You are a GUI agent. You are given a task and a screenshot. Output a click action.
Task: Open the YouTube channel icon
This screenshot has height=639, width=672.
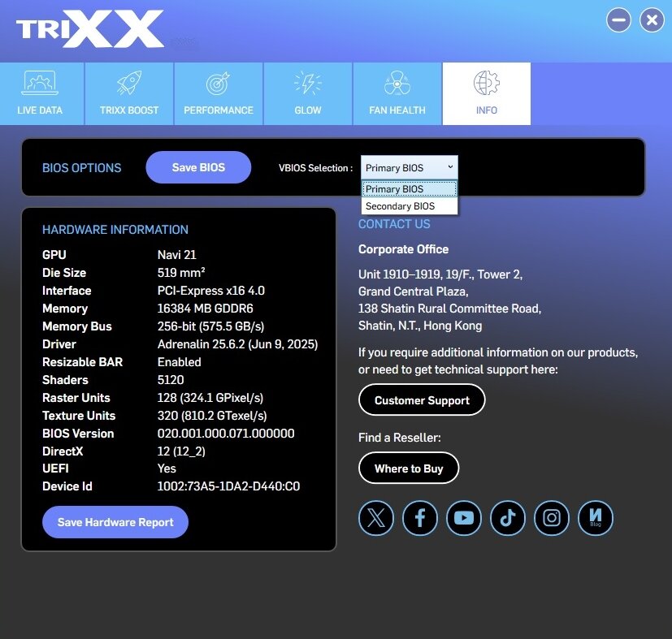463,518
